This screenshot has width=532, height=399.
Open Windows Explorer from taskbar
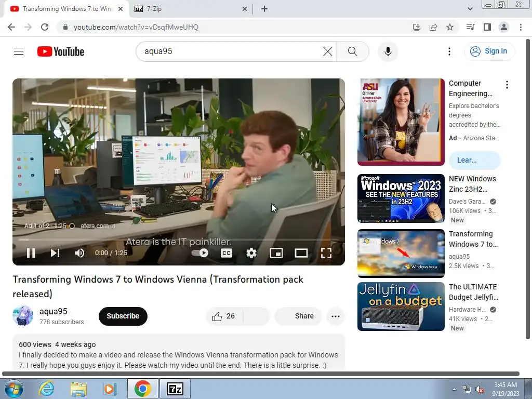(78, 389)
